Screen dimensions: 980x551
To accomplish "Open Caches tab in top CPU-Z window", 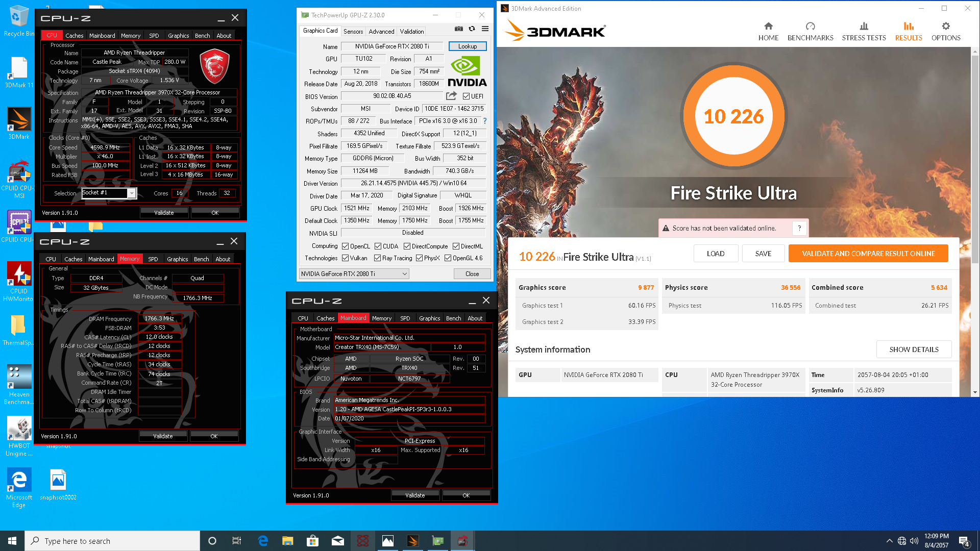I will click(x=74, y=36).
